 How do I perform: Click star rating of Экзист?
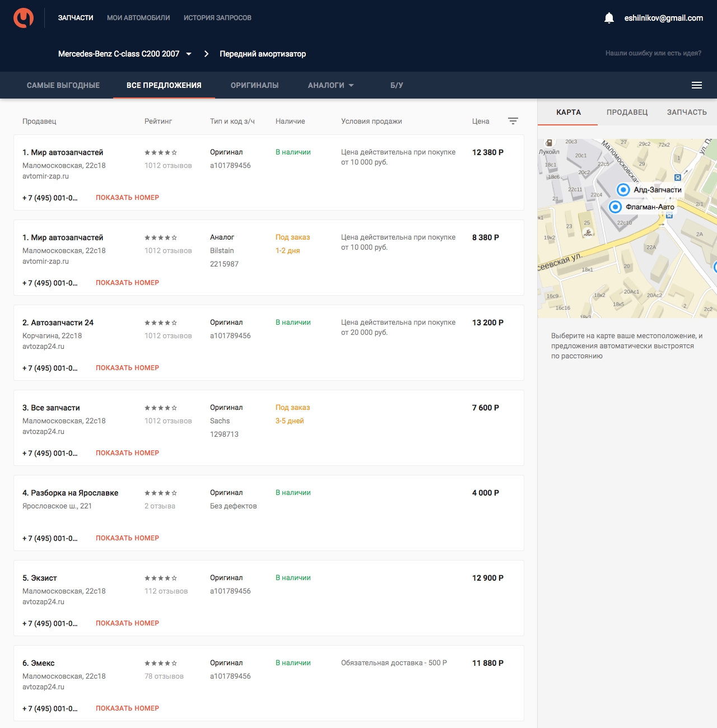161,578
